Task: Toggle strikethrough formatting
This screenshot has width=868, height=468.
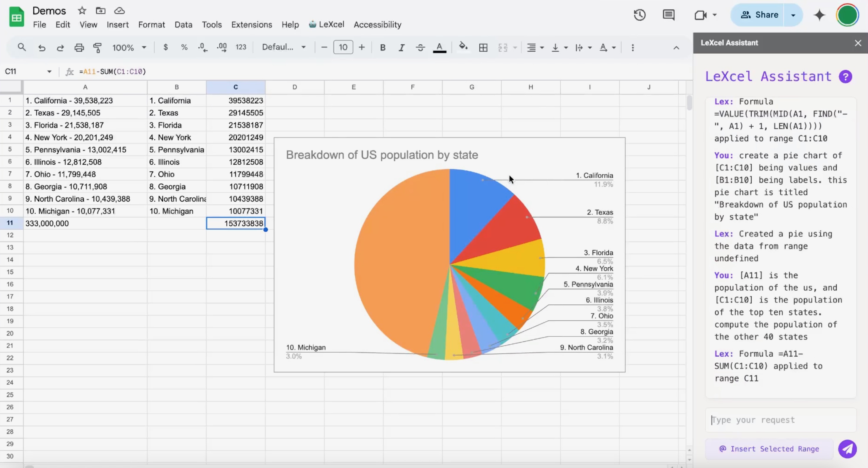Action: click(x=420, y=48)
